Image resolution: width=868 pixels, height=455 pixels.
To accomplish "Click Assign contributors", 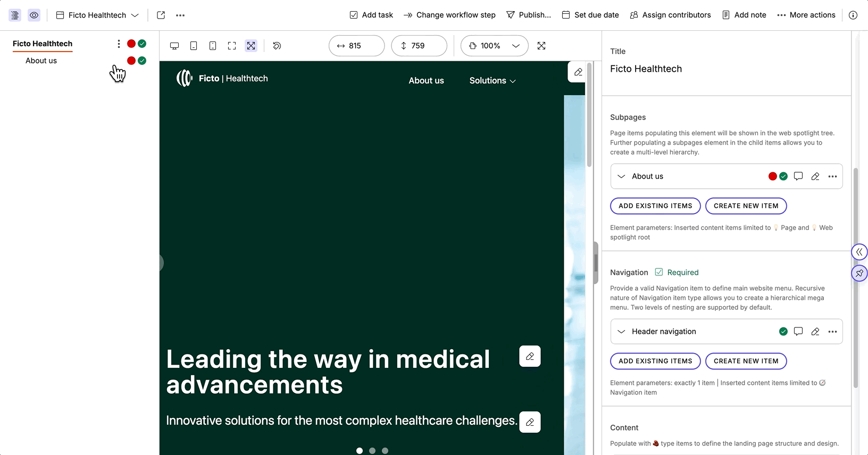I will coord(670,15).
